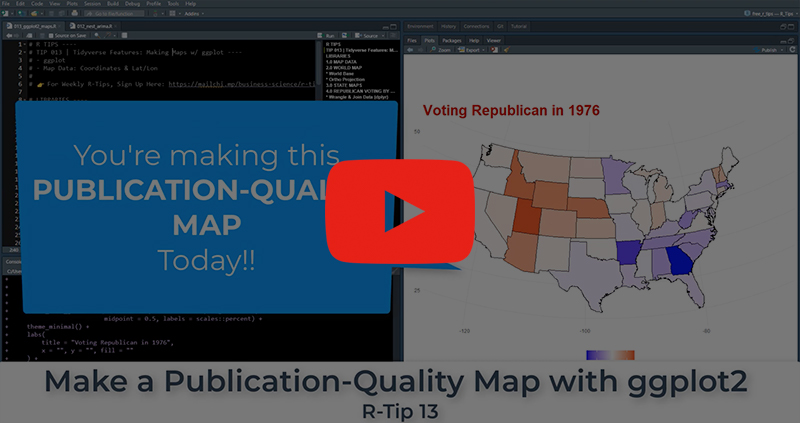
Task: Open the workspace panes grid dropdown
Action: coord(174,13)
